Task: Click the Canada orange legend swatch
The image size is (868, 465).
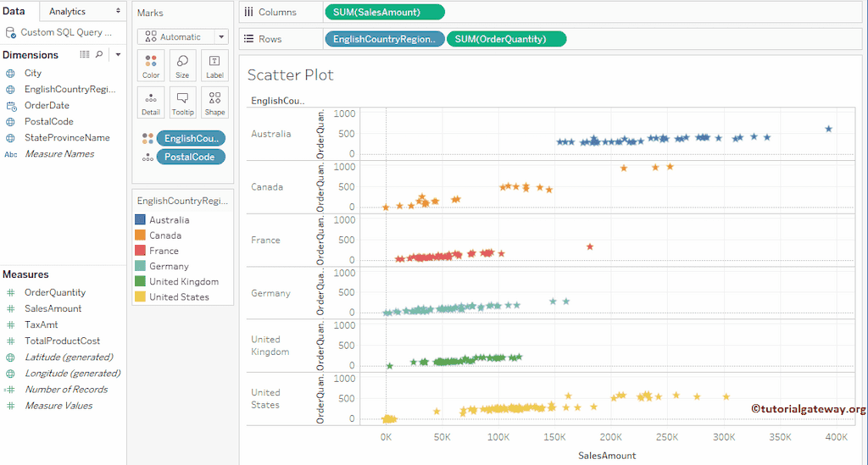Action: 140,235
